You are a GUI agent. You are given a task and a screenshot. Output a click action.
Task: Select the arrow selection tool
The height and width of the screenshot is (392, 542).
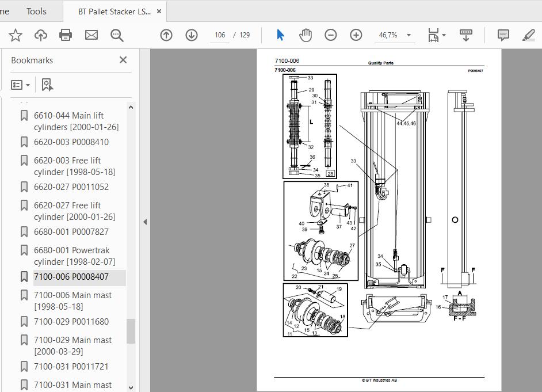pos(280,36)
